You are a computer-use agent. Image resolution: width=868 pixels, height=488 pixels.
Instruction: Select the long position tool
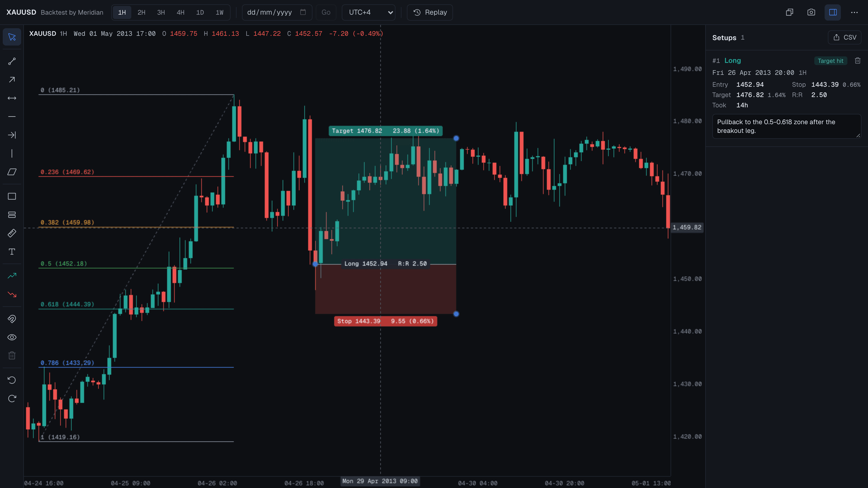click(x=12, y=276)
